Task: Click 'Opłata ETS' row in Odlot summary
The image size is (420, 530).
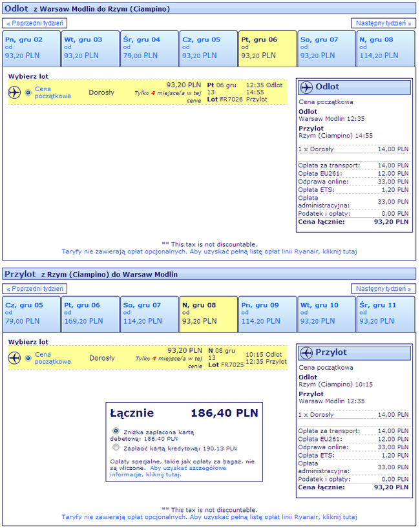Action: (353, 190)
